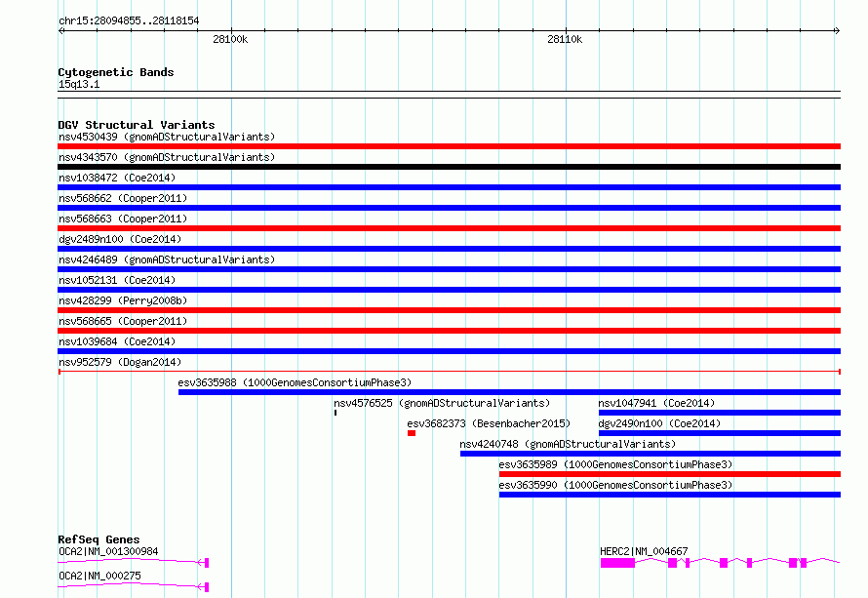Select the Cytogenetic Bands track title

[x=116, y=72]
